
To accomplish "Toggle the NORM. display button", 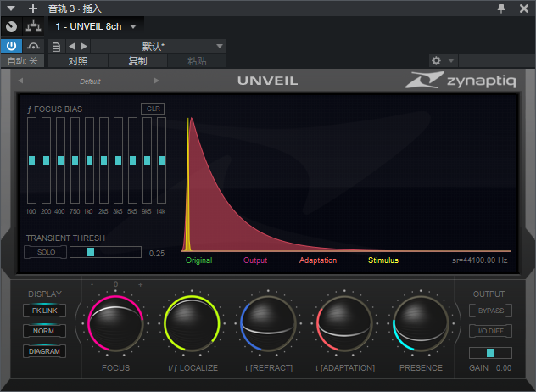I will click(44, 331).
